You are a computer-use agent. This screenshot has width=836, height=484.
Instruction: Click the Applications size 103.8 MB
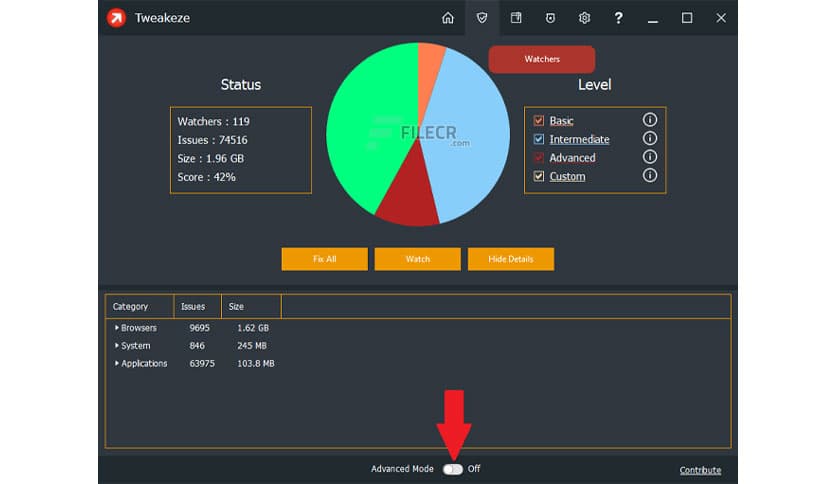[255, 363]
